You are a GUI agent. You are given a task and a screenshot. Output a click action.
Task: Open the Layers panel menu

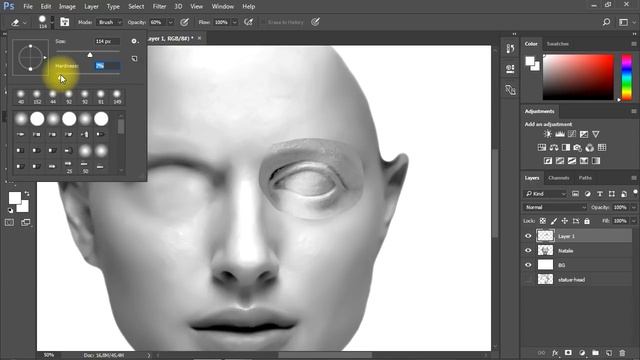pos(634,178)
